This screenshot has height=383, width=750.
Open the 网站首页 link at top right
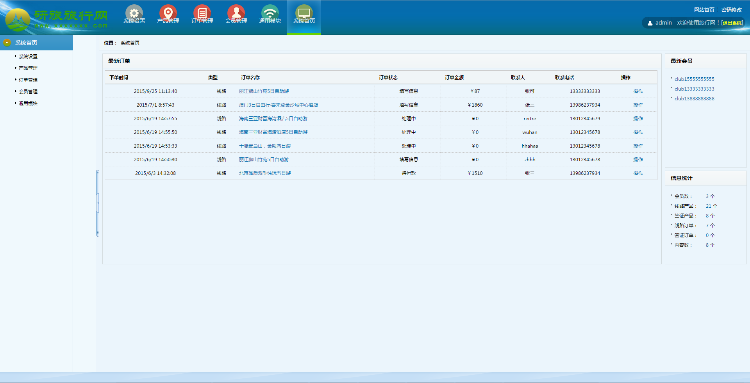[704, 10]
